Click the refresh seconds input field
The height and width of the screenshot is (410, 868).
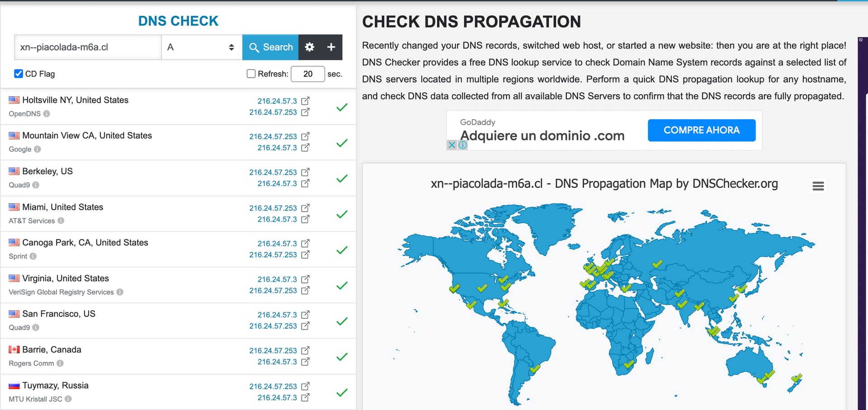click(x=308, y=74)
